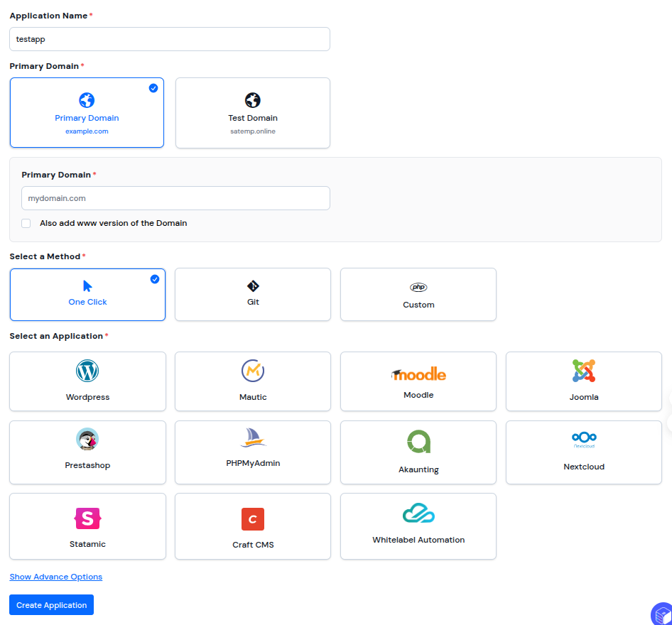Open the chat widget icon in corner
672x625 pixels.
pos(662,615)
